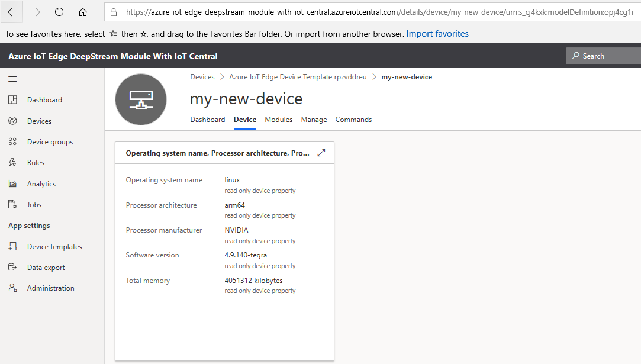Switch to the Manage tab

pos(314,120)
